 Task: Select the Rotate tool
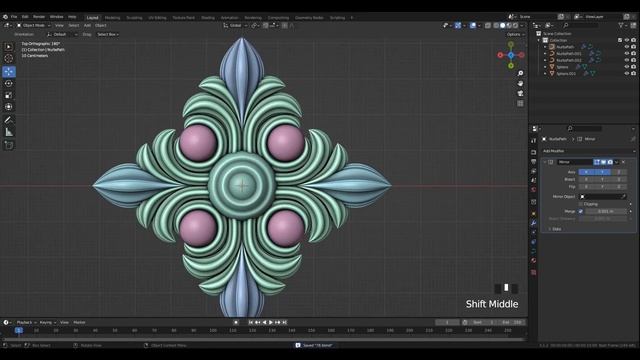(x=9, y=83)
